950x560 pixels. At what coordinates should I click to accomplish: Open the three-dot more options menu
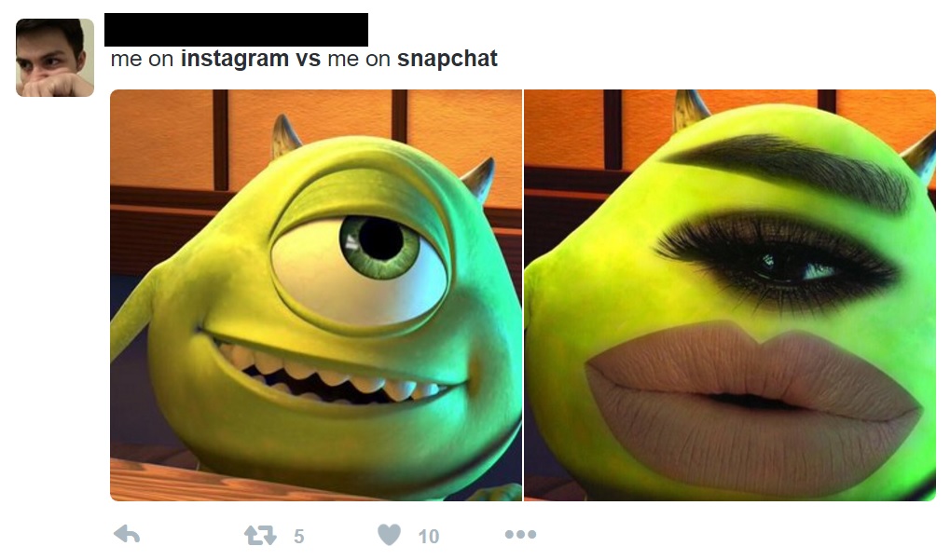point(520,534)
